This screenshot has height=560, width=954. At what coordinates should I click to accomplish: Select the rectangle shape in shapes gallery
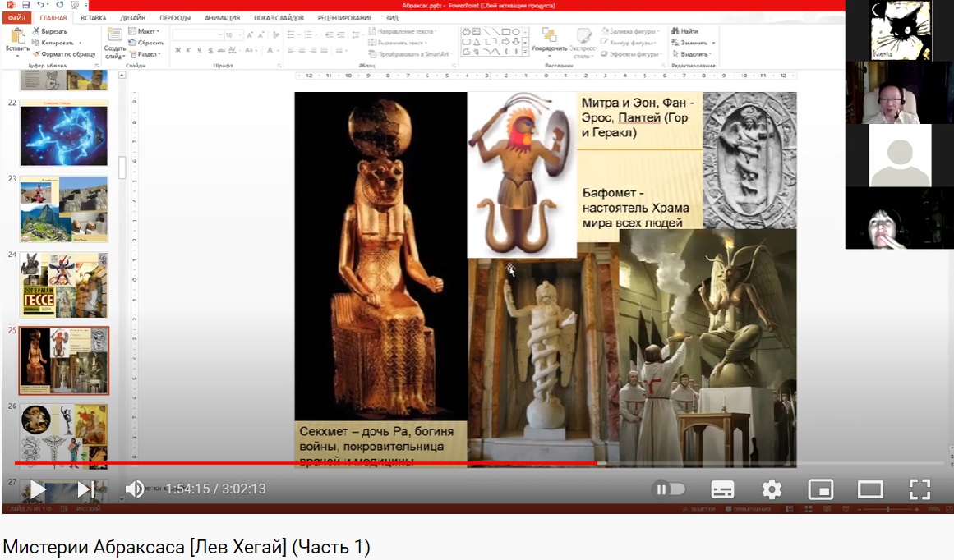506,32
